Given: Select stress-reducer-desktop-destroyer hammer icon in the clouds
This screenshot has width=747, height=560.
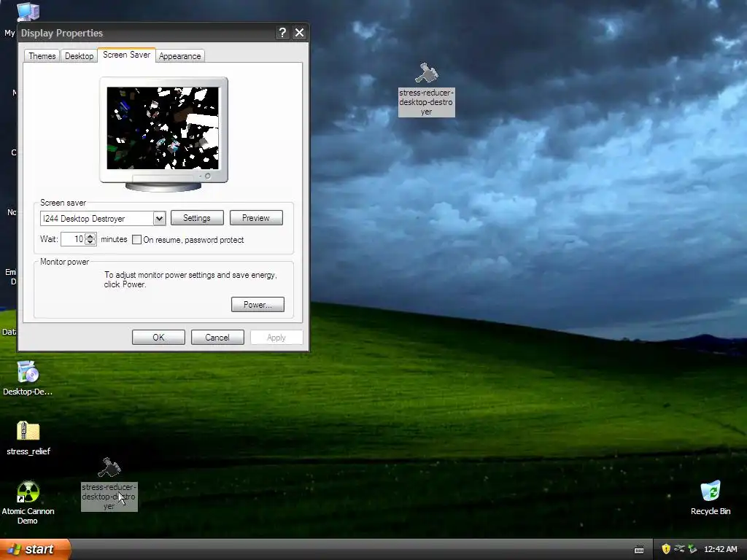Looking at the screenshot, I should pos(426,74).
